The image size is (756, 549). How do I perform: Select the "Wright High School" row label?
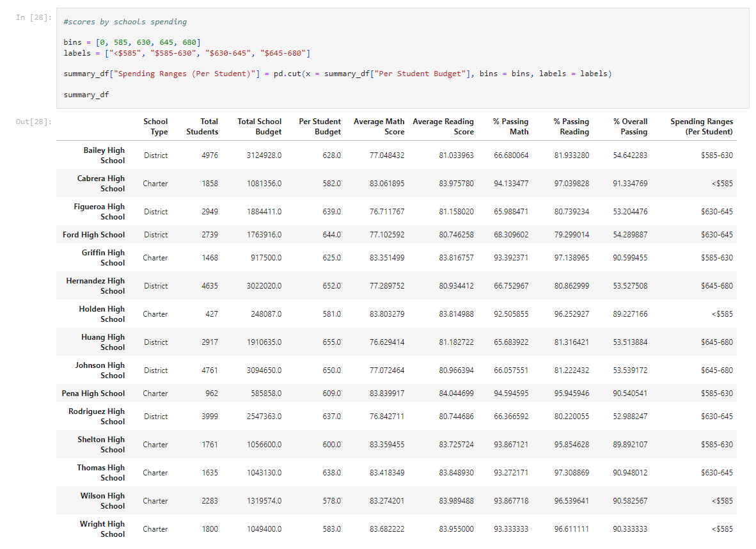point(102,529)
